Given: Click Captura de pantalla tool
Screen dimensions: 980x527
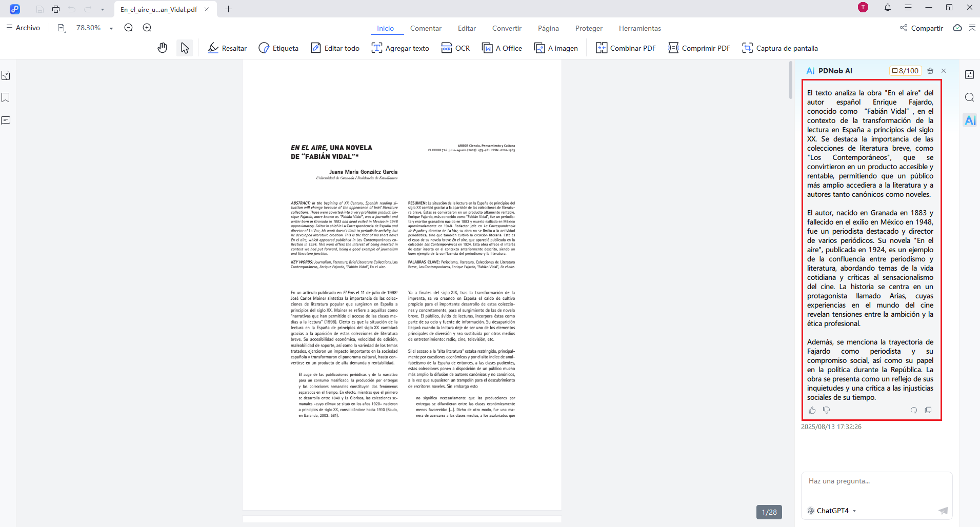Looking at the screenshot, I should tap(780, 48).
